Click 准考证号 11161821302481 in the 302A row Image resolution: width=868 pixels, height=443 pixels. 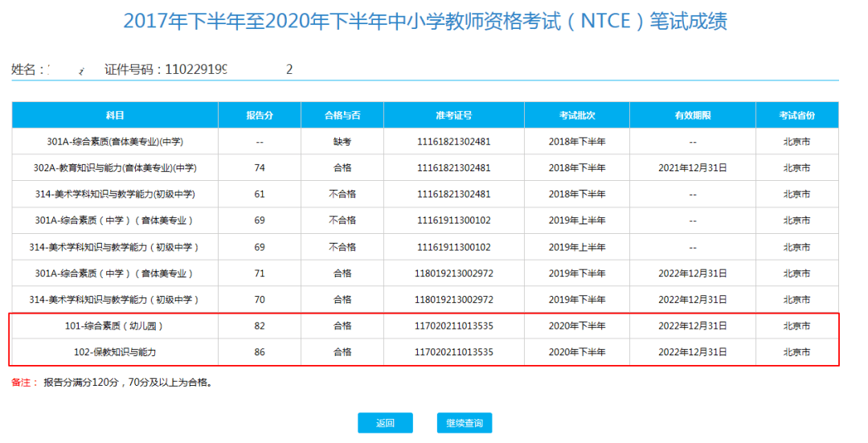click(x=454, y=168)
